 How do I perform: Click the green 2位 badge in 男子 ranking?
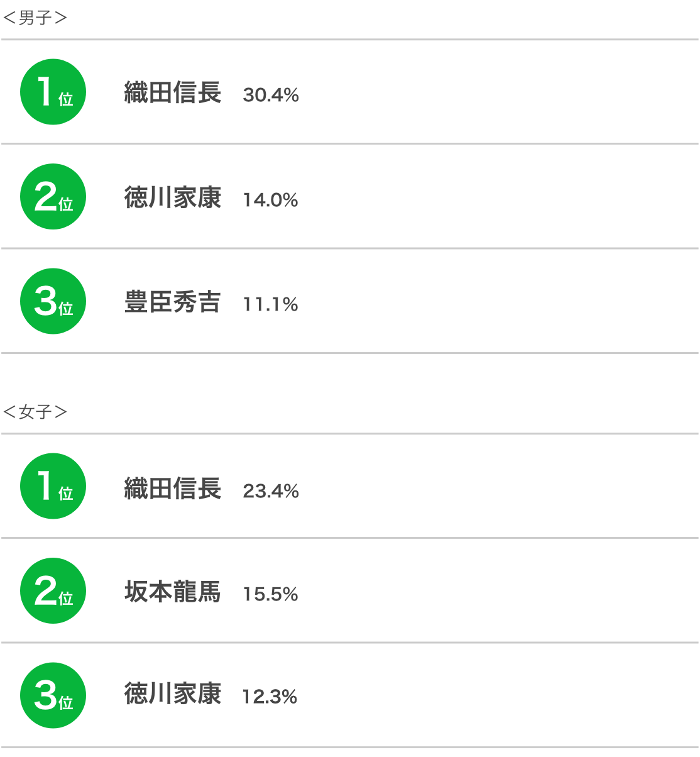tap(53, 197)
